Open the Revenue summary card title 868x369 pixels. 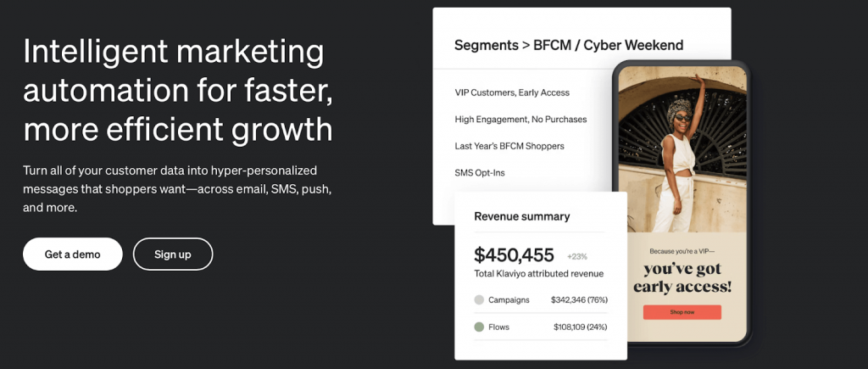521,216
